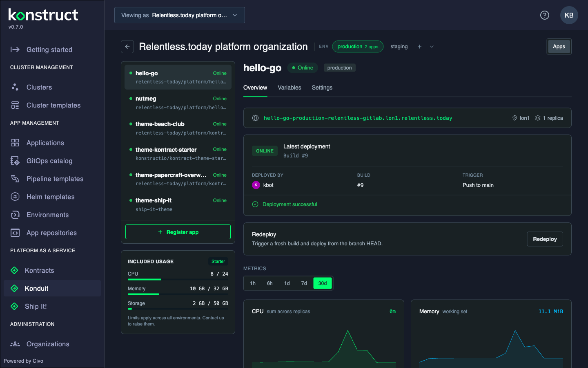The width and height of the screenshot is (588, 368).
Task: Click the konstruct logo
Action: coord(43,15)
